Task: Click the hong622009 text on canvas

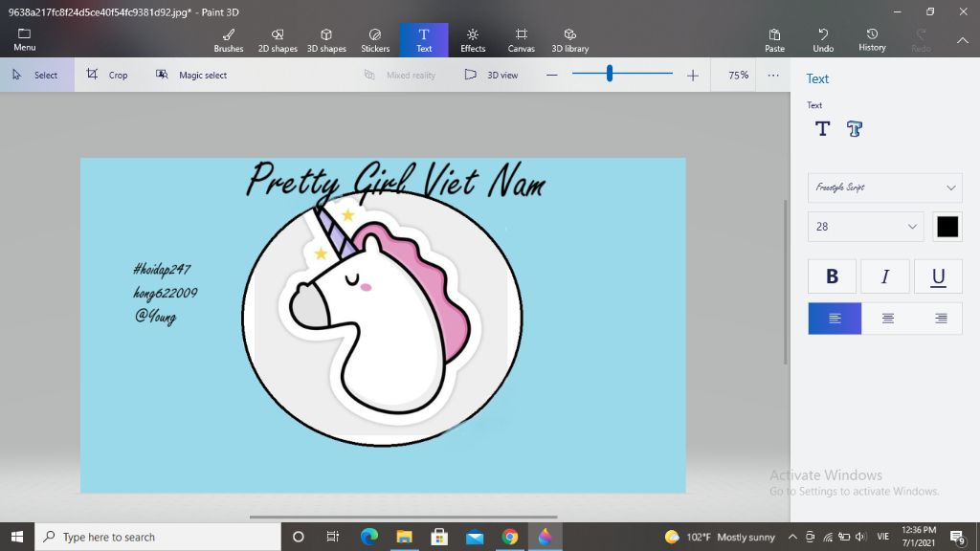Action: click(x=165, y=293)
